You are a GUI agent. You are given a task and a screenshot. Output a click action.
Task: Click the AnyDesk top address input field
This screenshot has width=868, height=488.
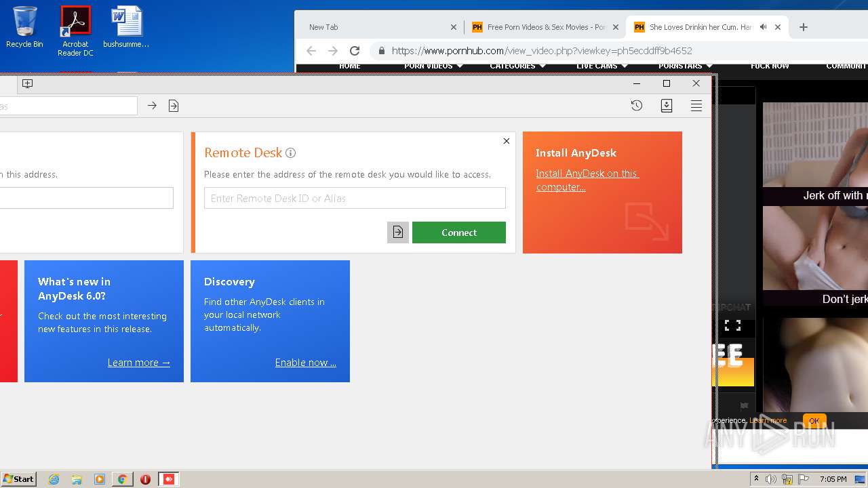point(68,106)
